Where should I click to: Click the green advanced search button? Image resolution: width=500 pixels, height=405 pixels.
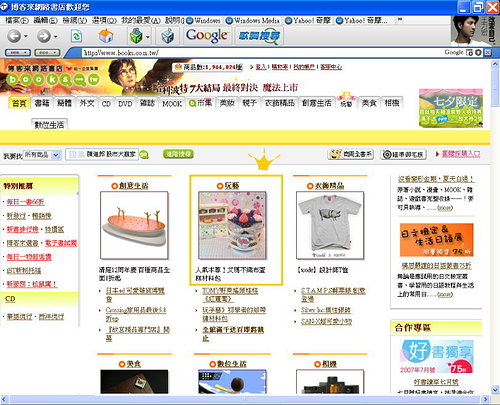click(178, 154)
